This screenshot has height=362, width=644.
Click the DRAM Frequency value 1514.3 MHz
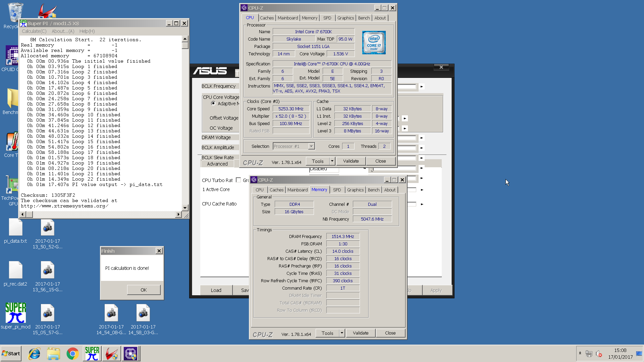point(343,237)
